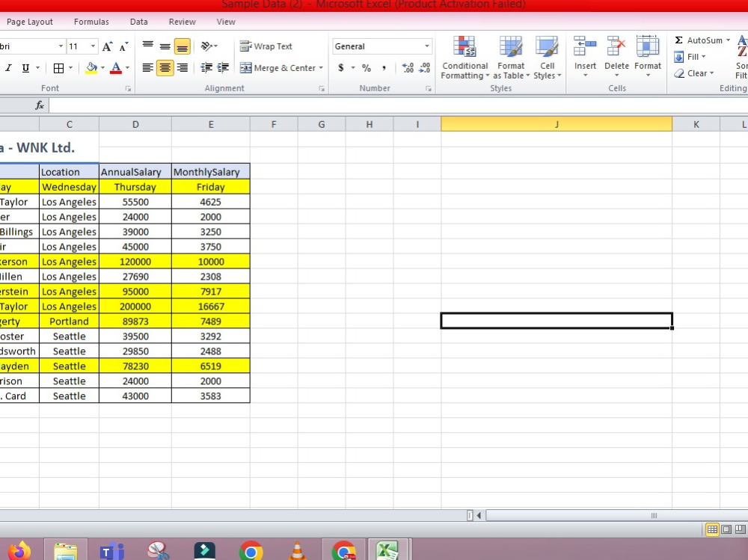Open Format as Table gallery
748x560 pixels.
coord(511,58)
